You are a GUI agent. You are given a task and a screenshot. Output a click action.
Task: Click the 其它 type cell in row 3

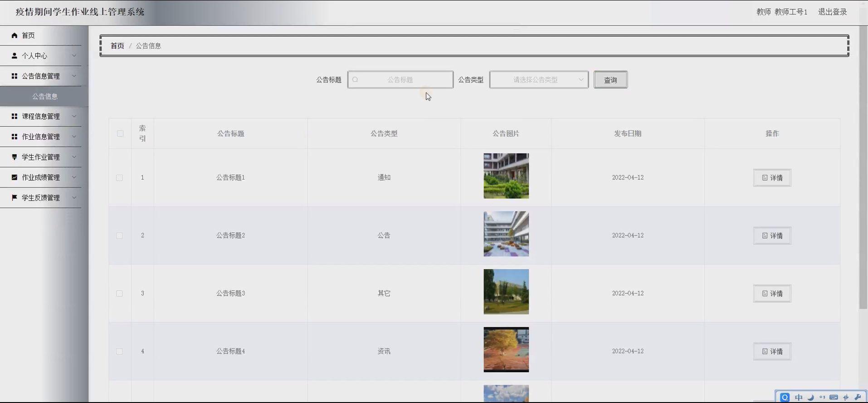pyautogui.click(x=384, y=294)
